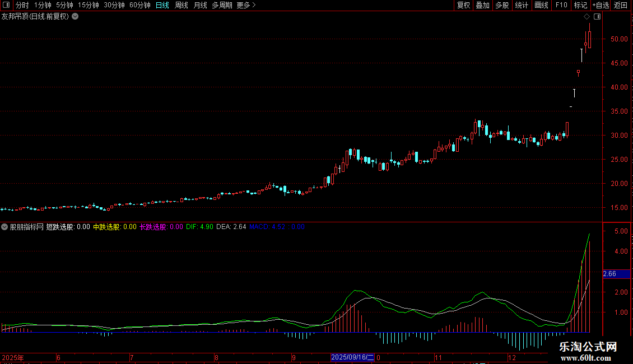Select the 60分钟 period tab
Screen dimensions: 633x364
[140, 5]
